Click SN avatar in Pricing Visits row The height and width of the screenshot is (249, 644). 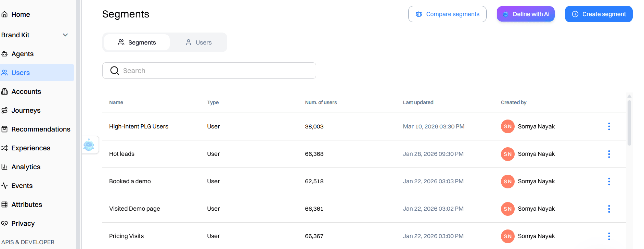pos(508,236)
